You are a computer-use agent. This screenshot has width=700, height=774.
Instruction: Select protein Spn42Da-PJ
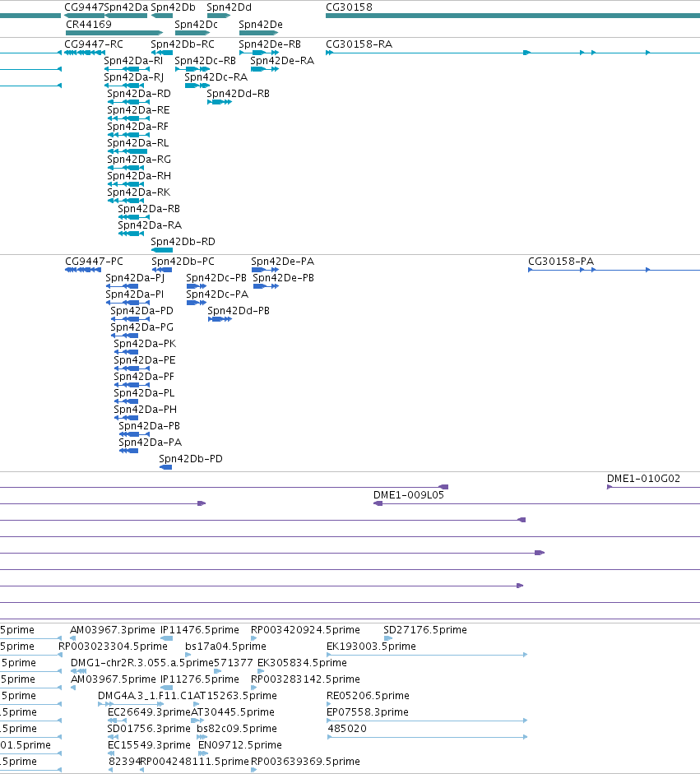(x=135, y=277)
